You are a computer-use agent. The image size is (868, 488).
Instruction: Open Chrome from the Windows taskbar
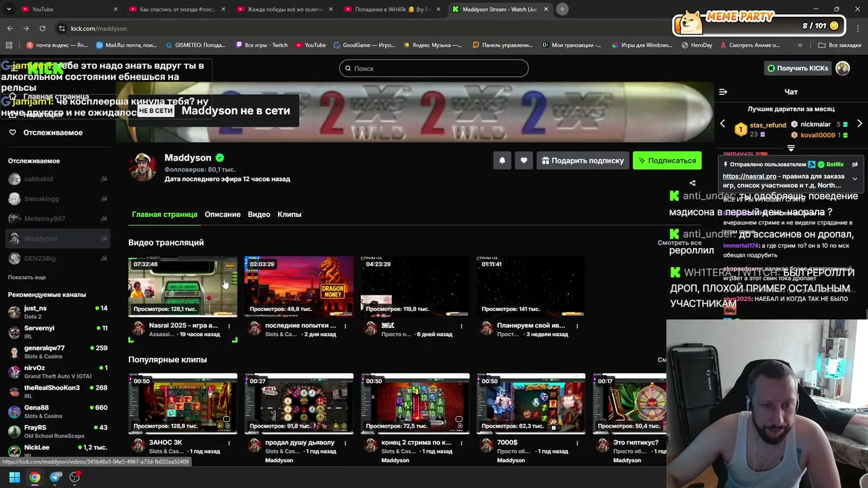(x=35, y=477)
